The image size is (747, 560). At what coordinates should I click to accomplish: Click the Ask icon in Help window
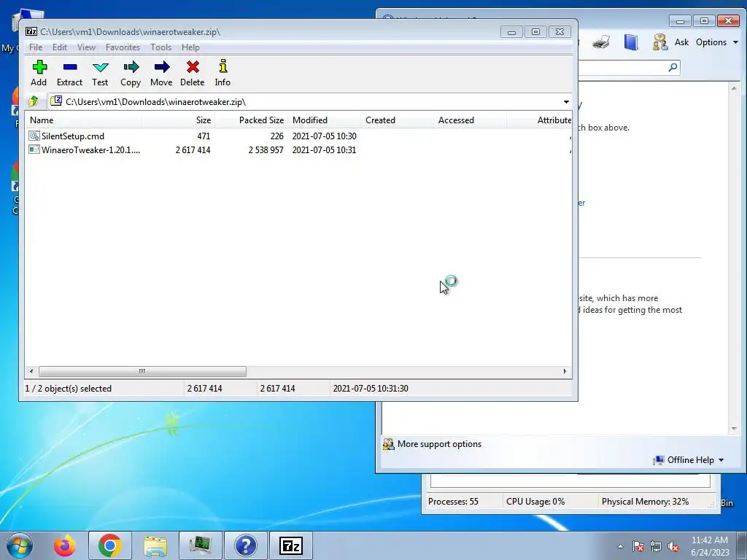[x=659, y=42]
